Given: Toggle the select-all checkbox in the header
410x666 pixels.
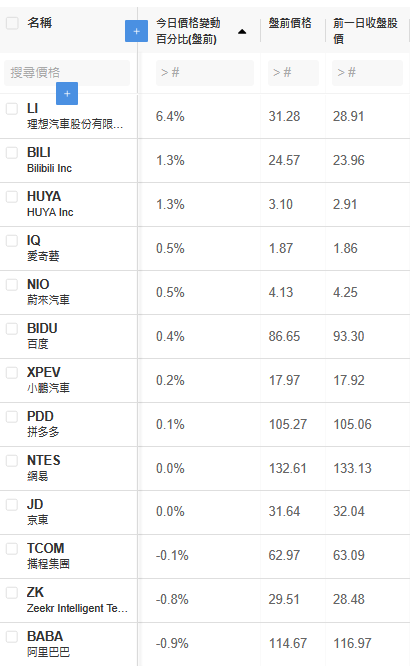Looking at the screenshot, I should (12, 23).
